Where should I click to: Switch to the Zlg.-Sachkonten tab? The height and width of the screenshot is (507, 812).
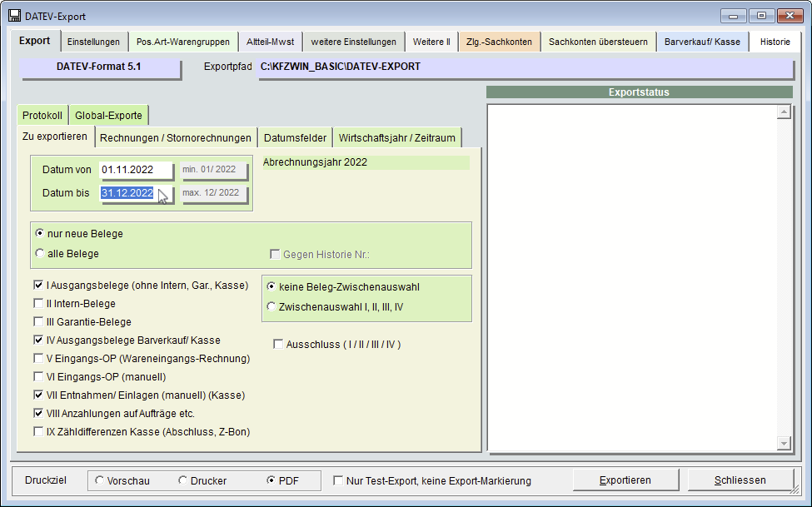499,42
